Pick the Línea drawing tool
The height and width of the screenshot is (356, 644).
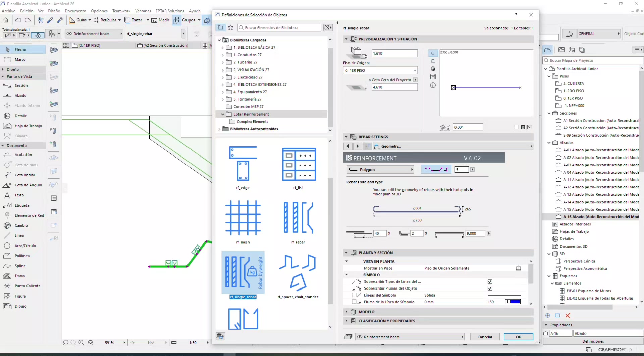coord(23,235)
